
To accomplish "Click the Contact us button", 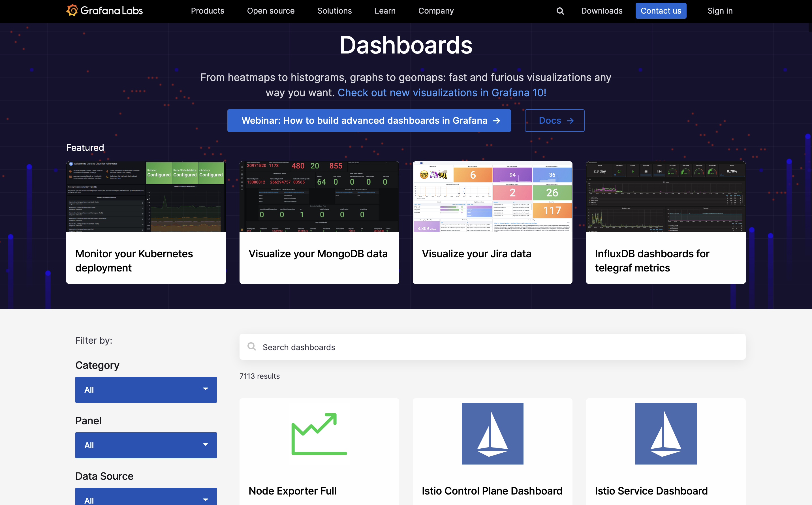I will (660, 11).
